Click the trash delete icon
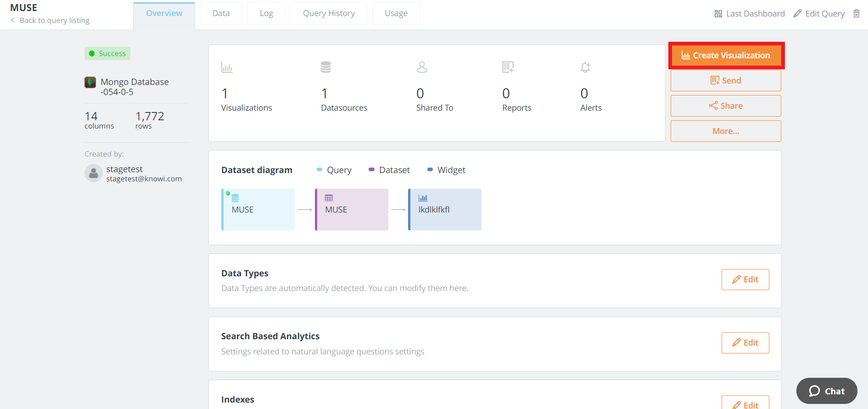The height and width of the screenshot is (409, 868). pyautogui.click(x=856, y=13)
